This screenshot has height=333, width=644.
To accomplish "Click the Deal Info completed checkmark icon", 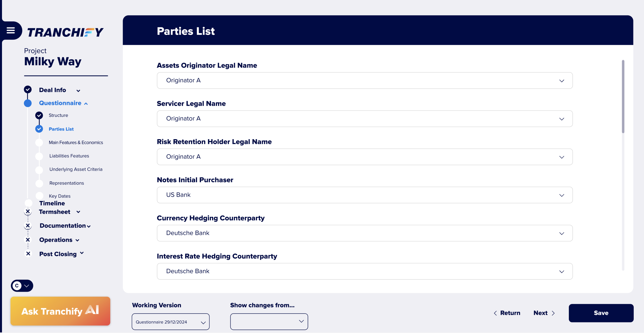I will 28,90.
